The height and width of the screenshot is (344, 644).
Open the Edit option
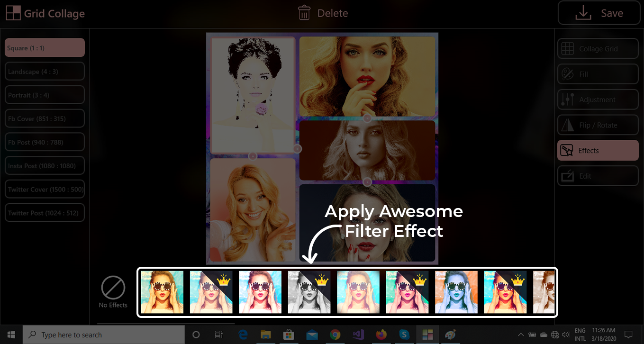(598, 176)
